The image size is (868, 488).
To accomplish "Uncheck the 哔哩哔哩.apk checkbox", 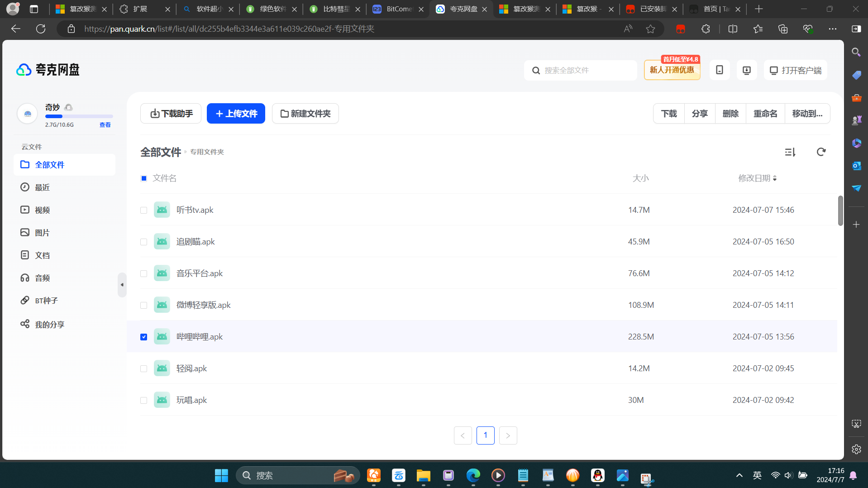I will (x=143, y=337).
